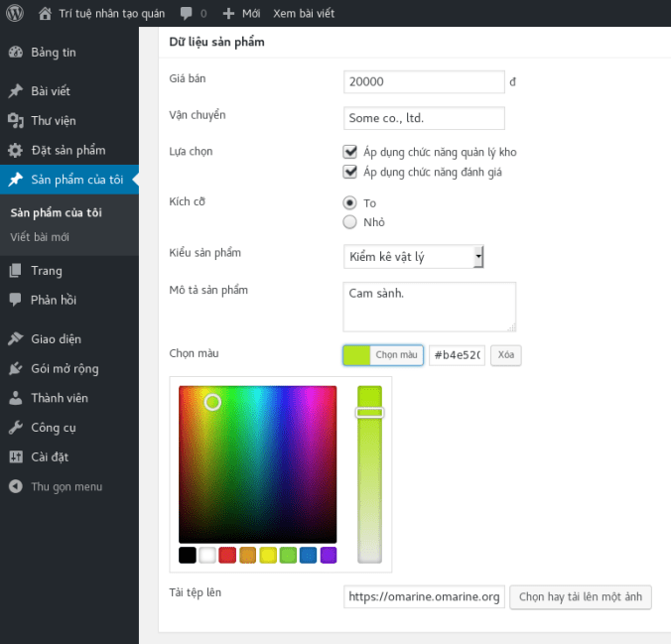This screenshot has width=671, height=644.
Task: Open the Thành viên menu item
Action: 59,398
